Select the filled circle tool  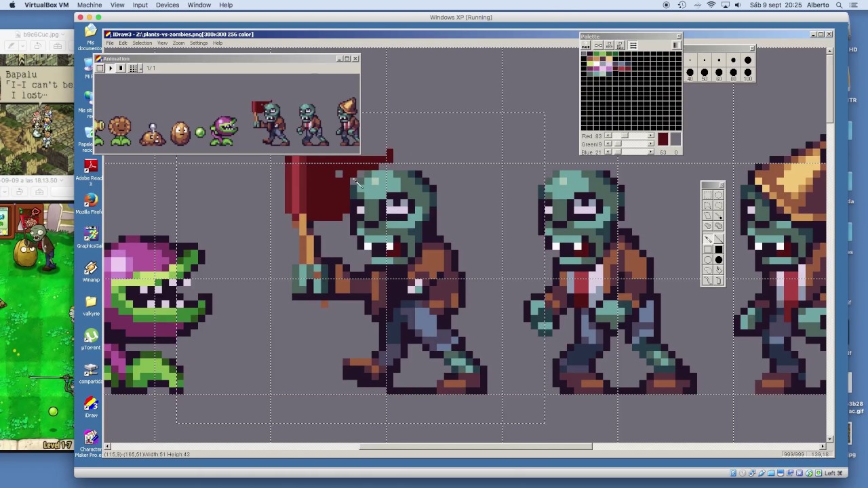click(718, 260)
